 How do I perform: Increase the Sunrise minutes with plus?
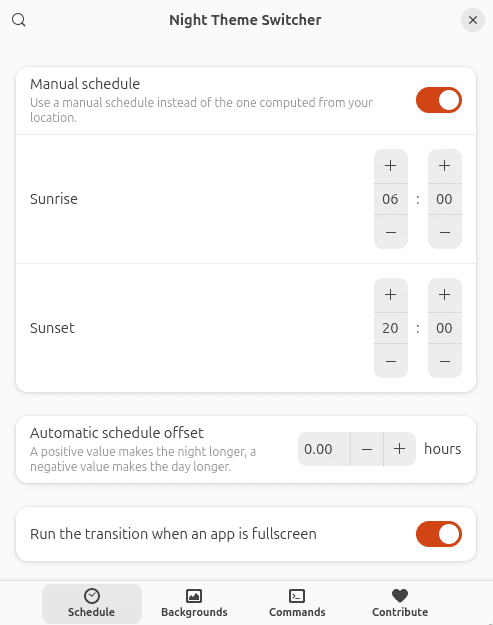coord(445,166)
